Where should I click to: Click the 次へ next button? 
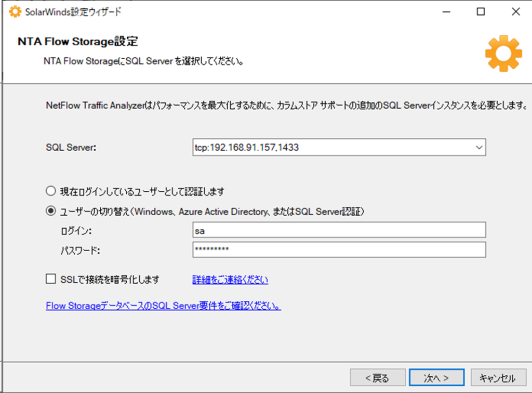(x=436, y=377)
